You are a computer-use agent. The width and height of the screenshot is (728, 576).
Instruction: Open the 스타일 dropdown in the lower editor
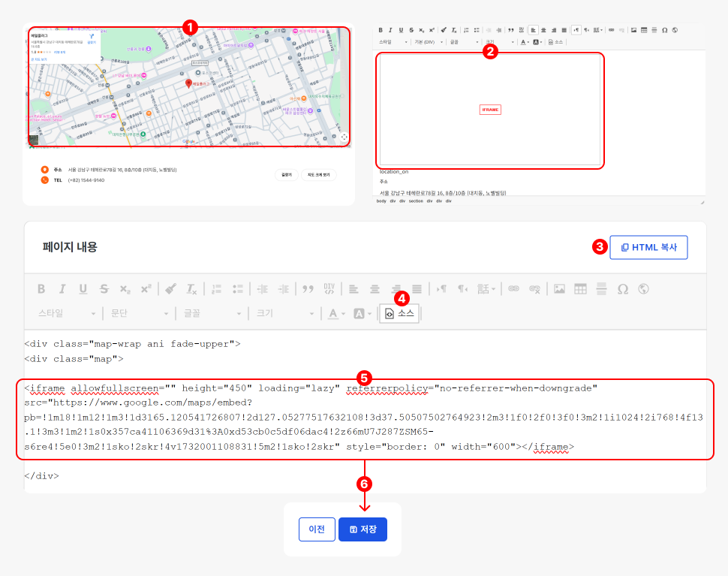coord(68,314)
